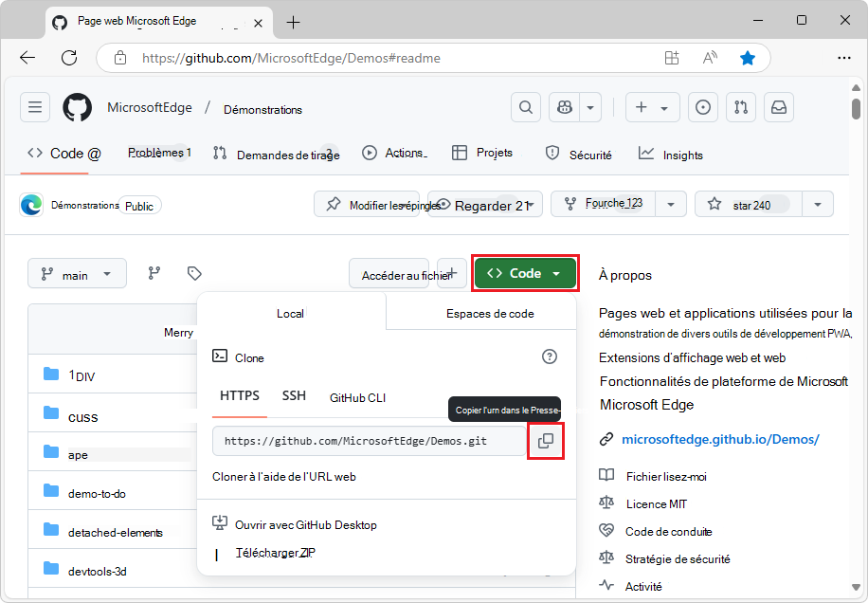The width and height of the screenshot is (868, 603).
Task: Open GitHub Copilot icon in the header
Action: tap(564, 107)
